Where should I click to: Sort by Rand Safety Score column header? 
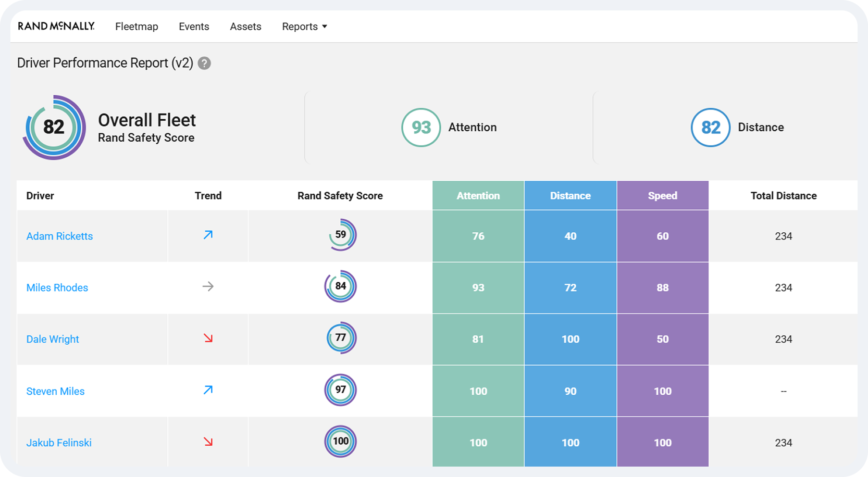[340, 196]
